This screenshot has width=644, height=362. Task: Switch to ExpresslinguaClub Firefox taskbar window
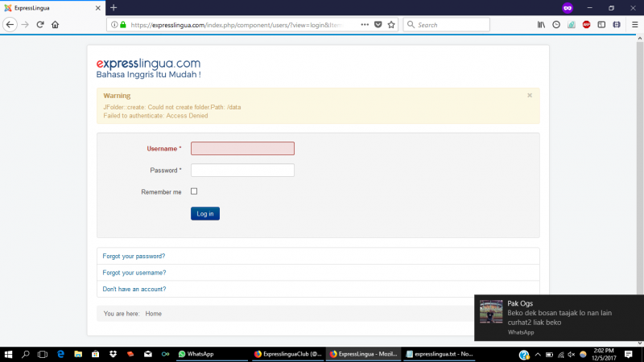point(287,354)
